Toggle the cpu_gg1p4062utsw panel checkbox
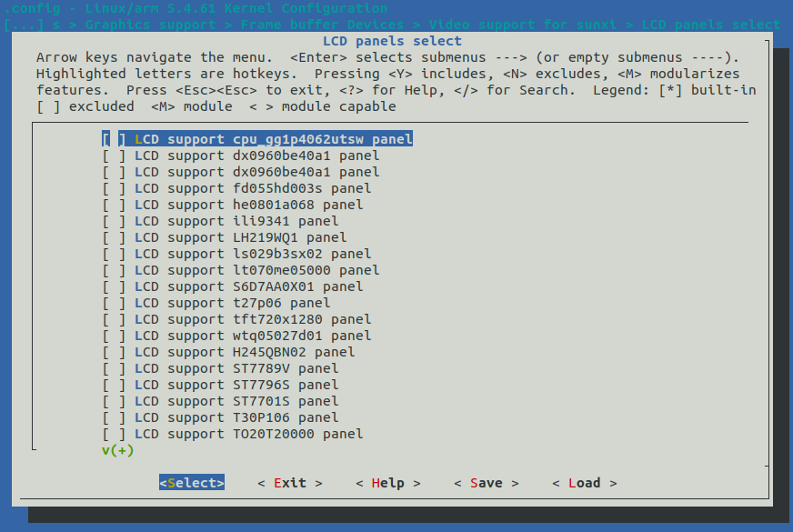 [114, 139]
